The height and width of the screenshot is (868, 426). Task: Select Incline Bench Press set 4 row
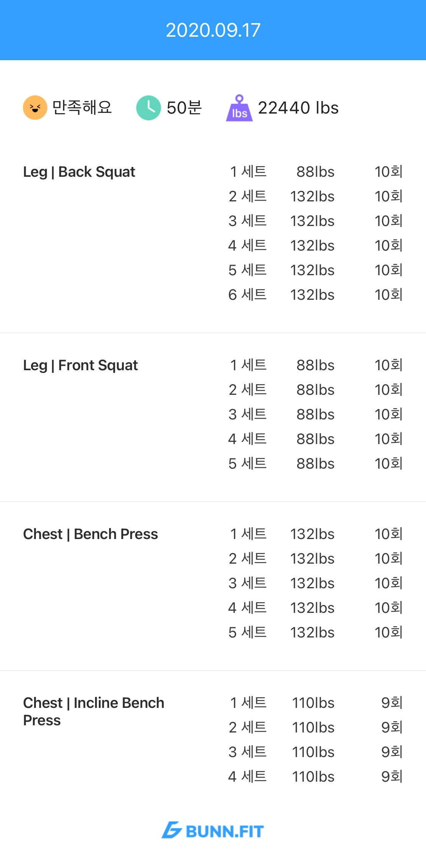[315, 777]
